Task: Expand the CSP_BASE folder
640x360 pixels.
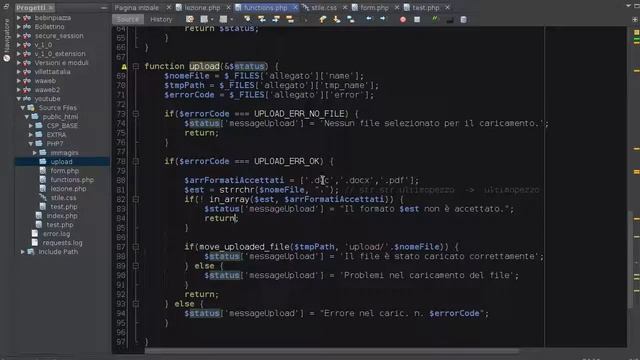Action: tap(31, 126)
